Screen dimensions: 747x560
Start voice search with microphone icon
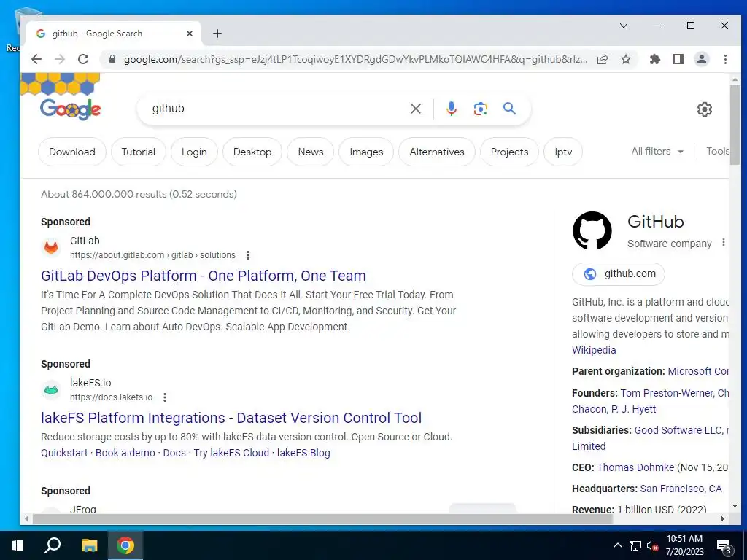451,109
